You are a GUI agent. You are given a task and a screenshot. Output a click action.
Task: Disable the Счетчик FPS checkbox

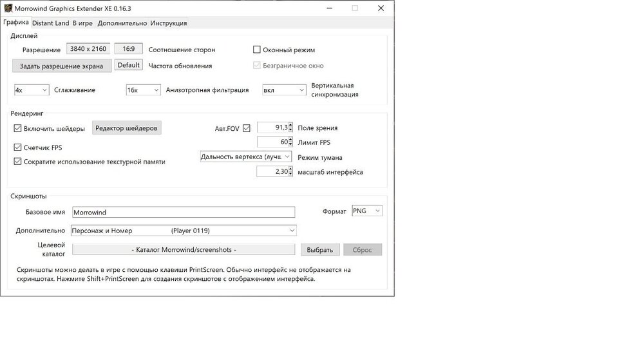click(x=18, y=148)
